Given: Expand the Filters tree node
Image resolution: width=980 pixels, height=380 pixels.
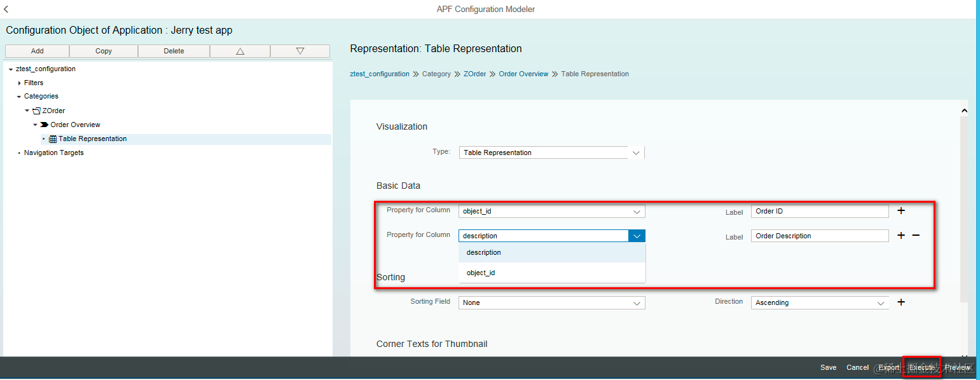Looking at the screenshot, I should (x=19, y=83).
